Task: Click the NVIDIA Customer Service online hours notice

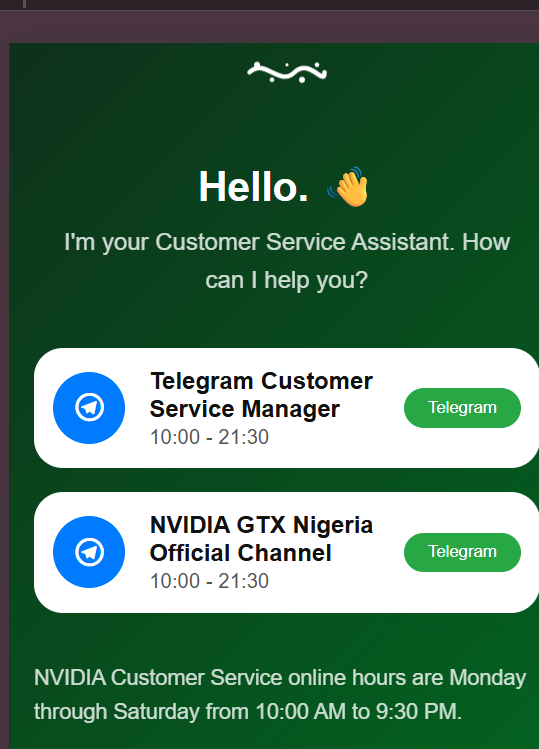Action: click(x=280, y=695)
